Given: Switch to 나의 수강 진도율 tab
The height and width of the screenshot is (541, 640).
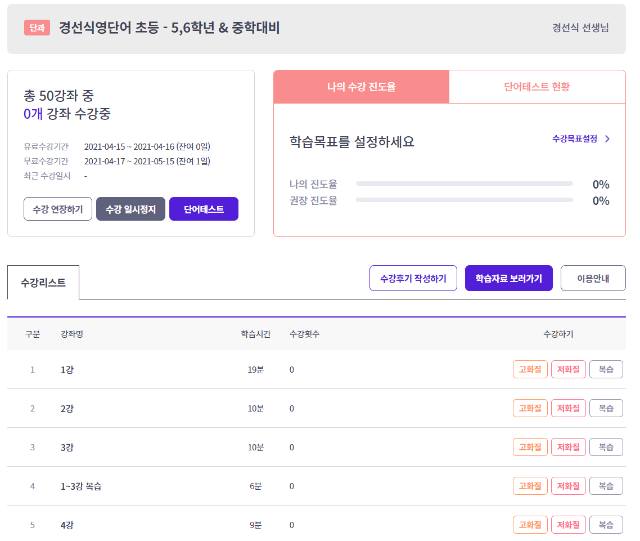Looking at the screenshot, I should [x=361, y=87].
